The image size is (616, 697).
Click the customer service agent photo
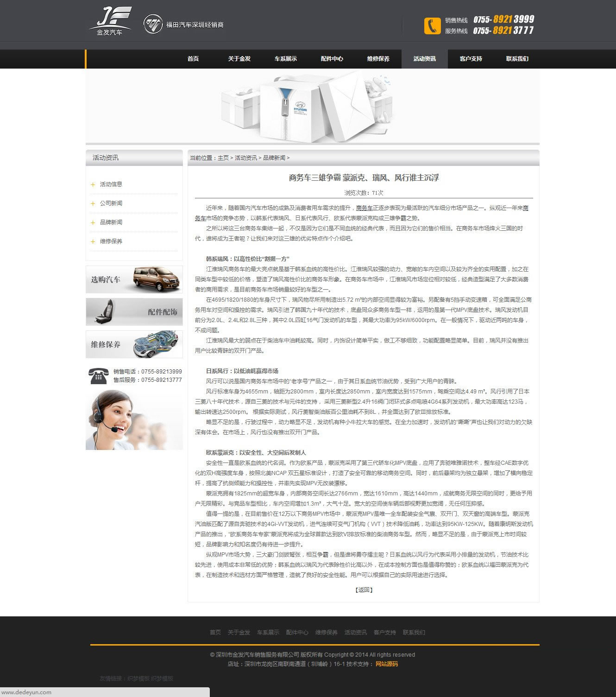134,420
